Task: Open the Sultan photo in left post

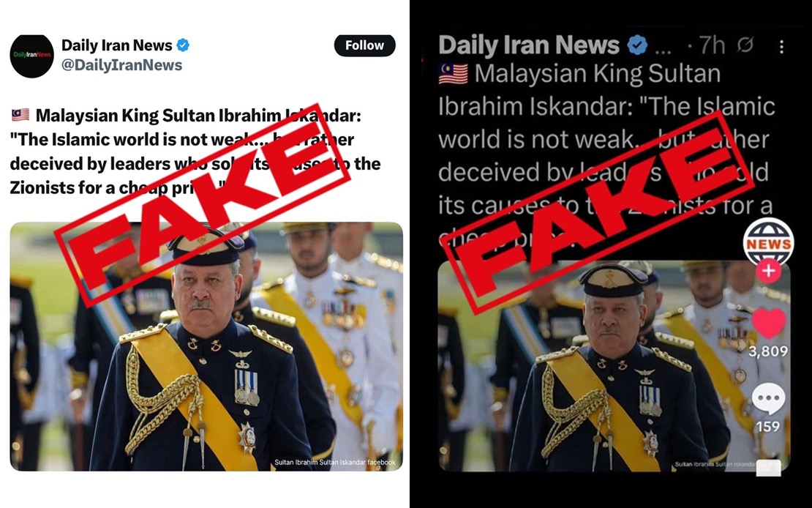Action: point(206,346)
